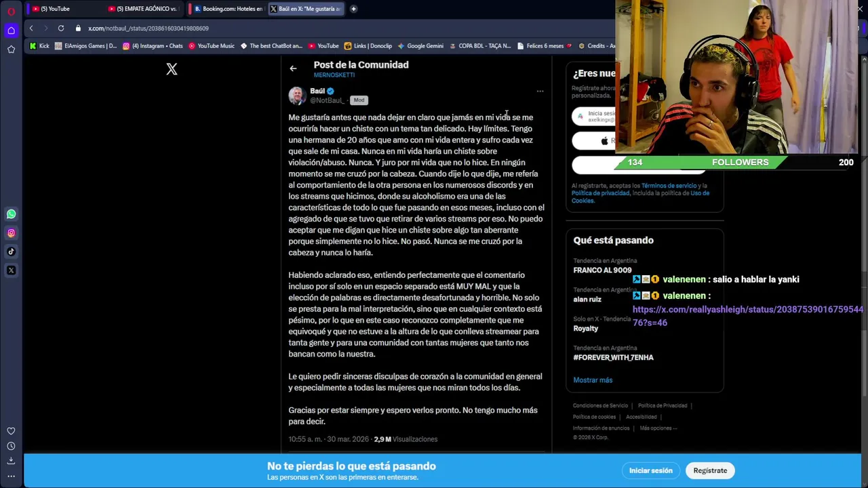
Task: Click the site lock icon in address bar
Action: pos(78,28)
